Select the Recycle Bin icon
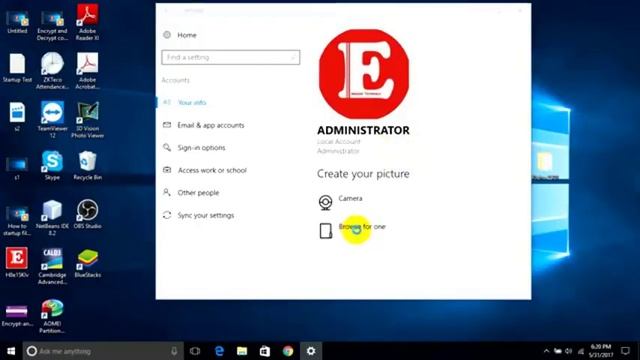The width and height of the screenshot is (640, 360). pos(87,165)
